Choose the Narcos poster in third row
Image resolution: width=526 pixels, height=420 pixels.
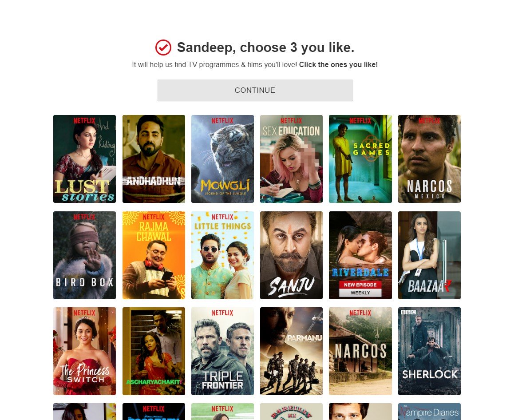click(360, 351)
